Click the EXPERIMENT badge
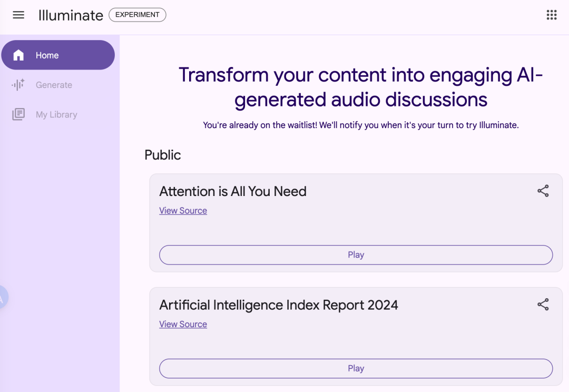The width and height of the screenshot is (569, 392). (x=138, y=15)
